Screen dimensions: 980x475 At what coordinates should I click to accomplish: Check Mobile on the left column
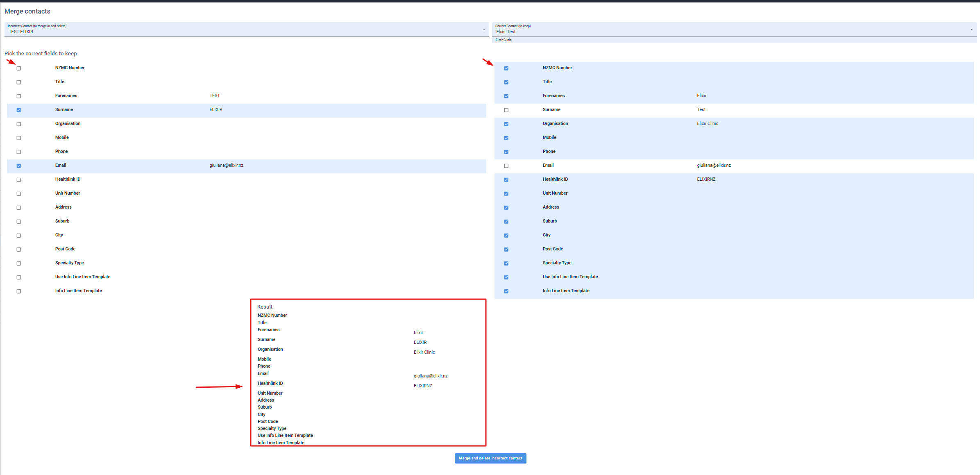[x=18, y=138]
